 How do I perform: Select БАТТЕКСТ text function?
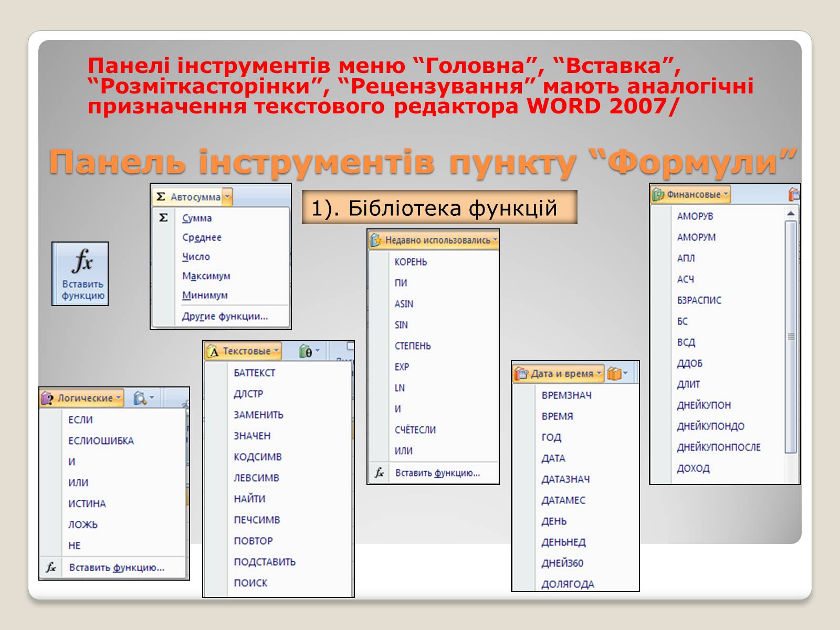254,373
